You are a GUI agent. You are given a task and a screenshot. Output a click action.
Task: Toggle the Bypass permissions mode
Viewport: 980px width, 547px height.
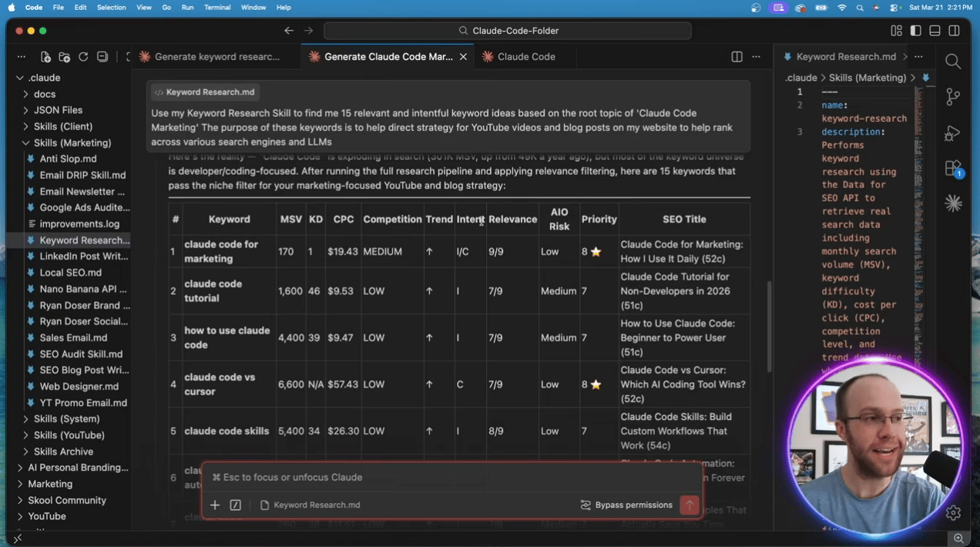coord(626,505)
